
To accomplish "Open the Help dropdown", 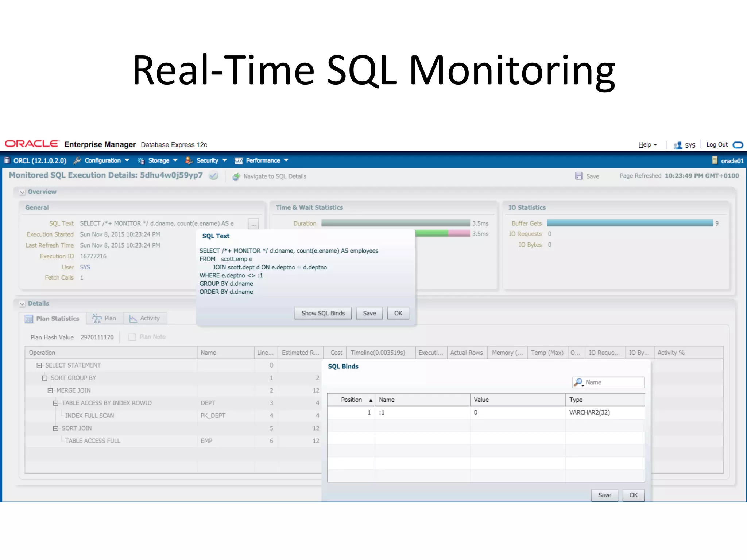I will (647, 145).
